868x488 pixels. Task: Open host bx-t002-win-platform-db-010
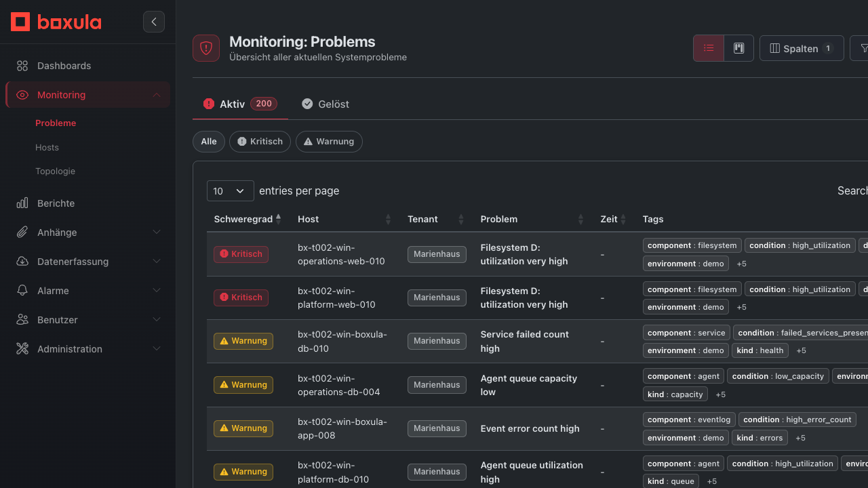[x=334, y=472]
